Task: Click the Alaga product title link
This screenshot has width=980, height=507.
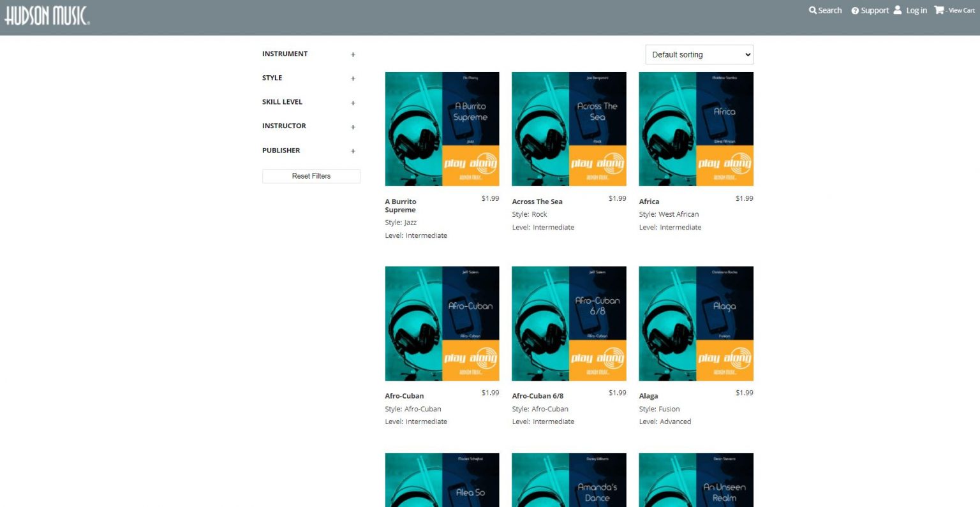Action: pyautogui.click(x=648, y=396)
